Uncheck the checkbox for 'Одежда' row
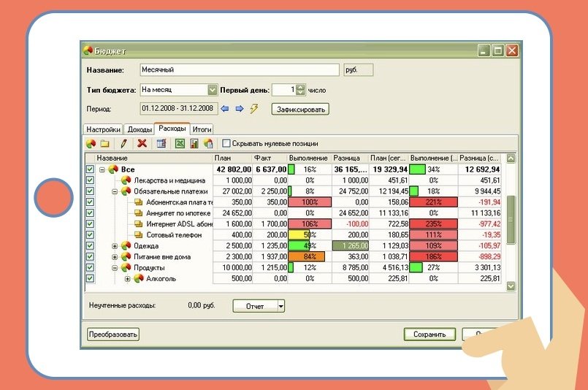 (x=91, y=246)
